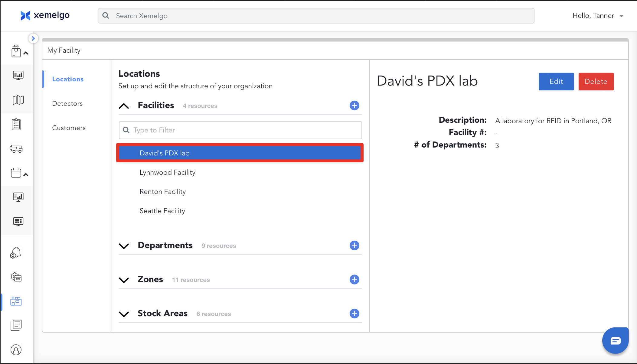637x364 pixels.
Task: Click the map icon in sidebar
Action: pyautogui.click(x=18, y=100)
